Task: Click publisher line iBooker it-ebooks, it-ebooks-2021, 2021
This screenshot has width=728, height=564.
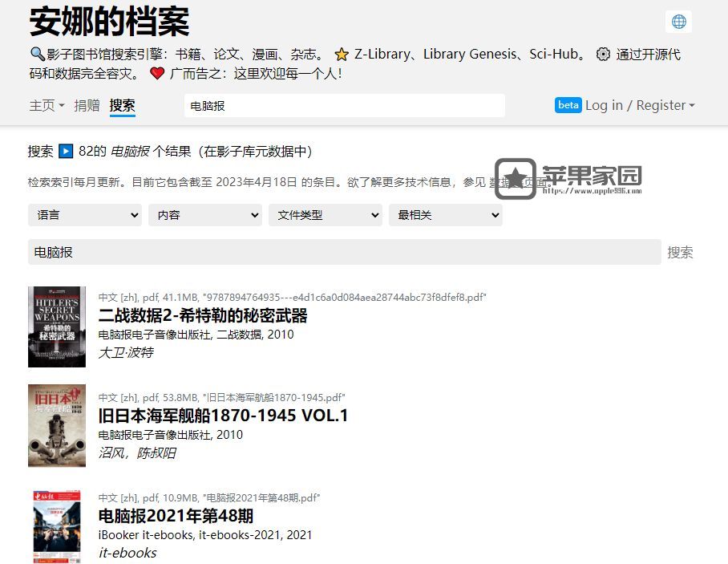Action: point(204,535)
